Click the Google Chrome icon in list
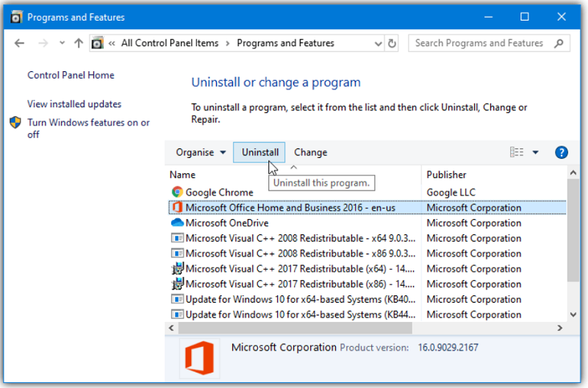This screenshot has height=388, width=588. point(176,193)
